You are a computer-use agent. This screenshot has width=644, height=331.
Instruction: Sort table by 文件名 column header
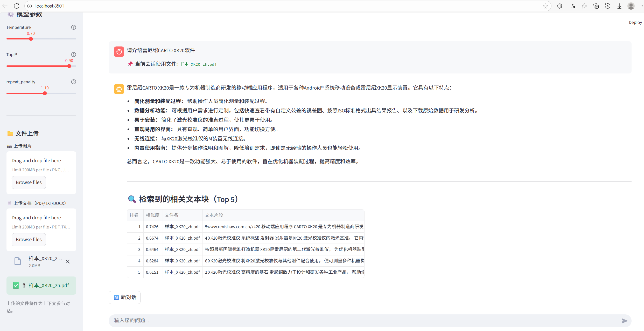182,215
